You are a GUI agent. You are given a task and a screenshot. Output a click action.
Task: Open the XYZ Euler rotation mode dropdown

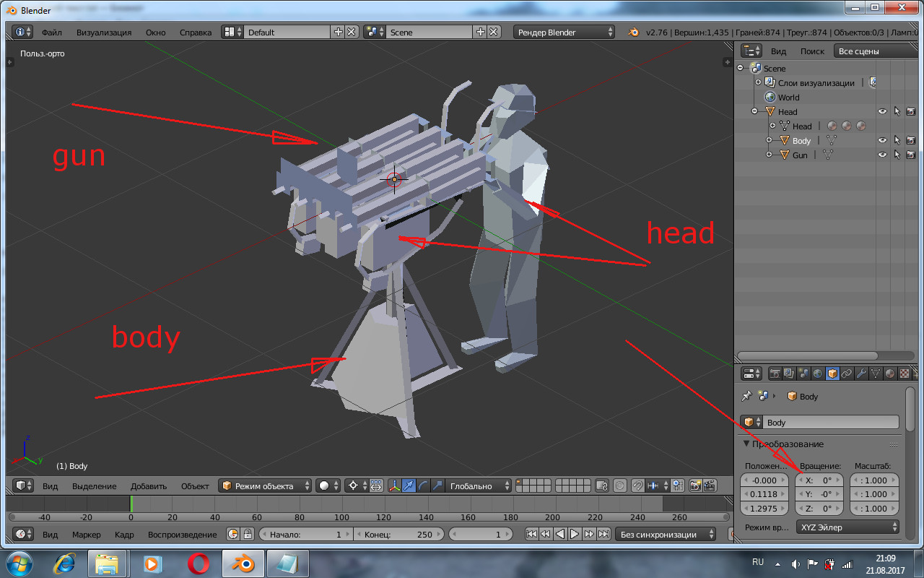pyautogui.click(x=847, y=527)
